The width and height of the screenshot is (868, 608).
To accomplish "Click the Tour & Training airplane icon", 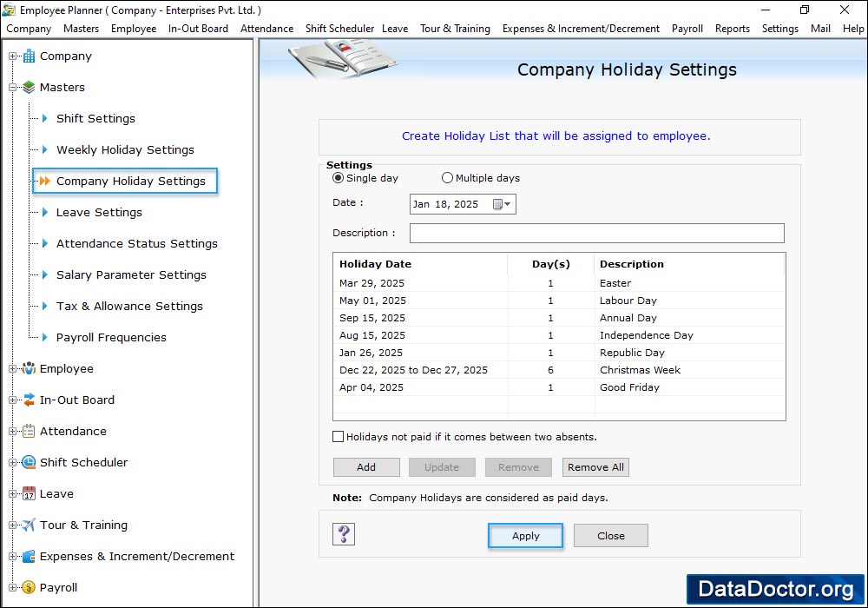I will pyautogui.click(x=29, y=525).
